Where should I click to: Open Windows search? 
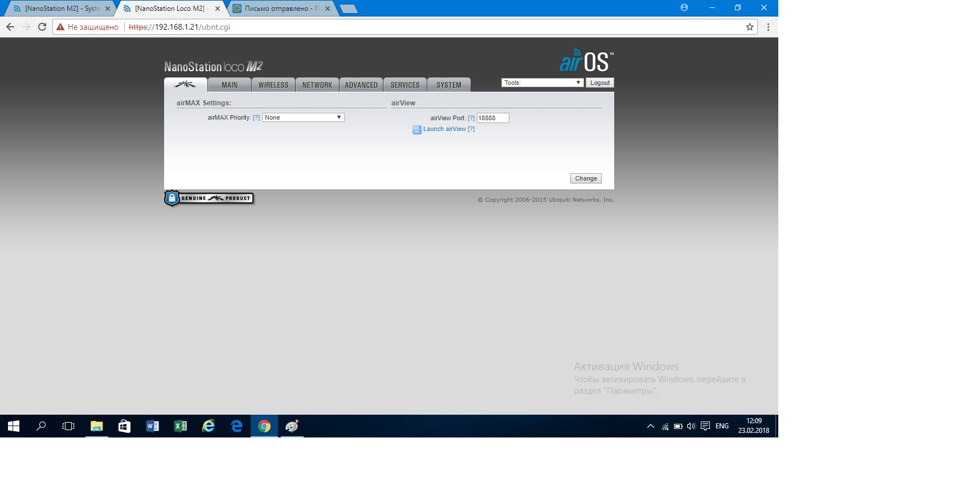[x=41, y=426]
